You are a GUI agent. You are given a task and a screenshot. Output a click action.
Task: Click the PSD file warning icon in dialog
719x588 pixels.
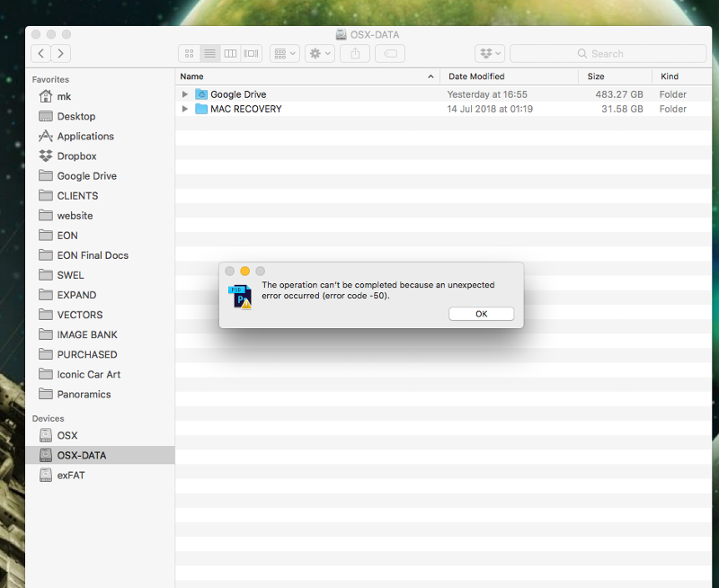click(240, 297)
